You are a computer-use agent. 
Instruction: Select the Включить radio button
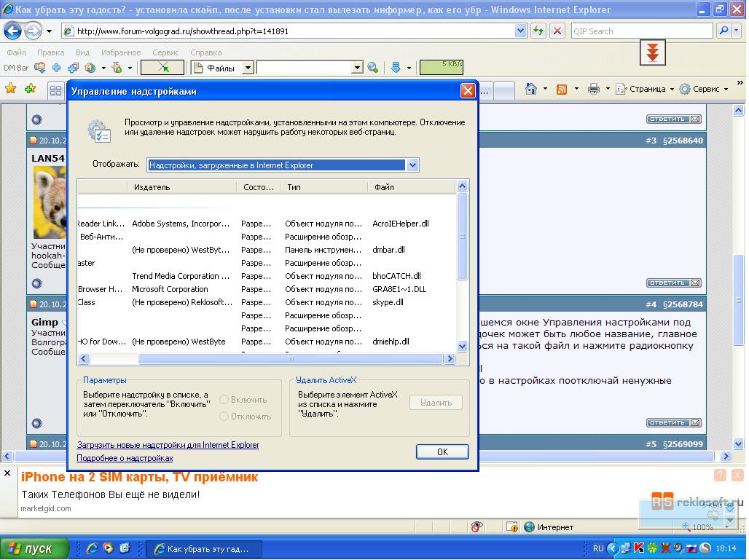(x=224, y=400)
